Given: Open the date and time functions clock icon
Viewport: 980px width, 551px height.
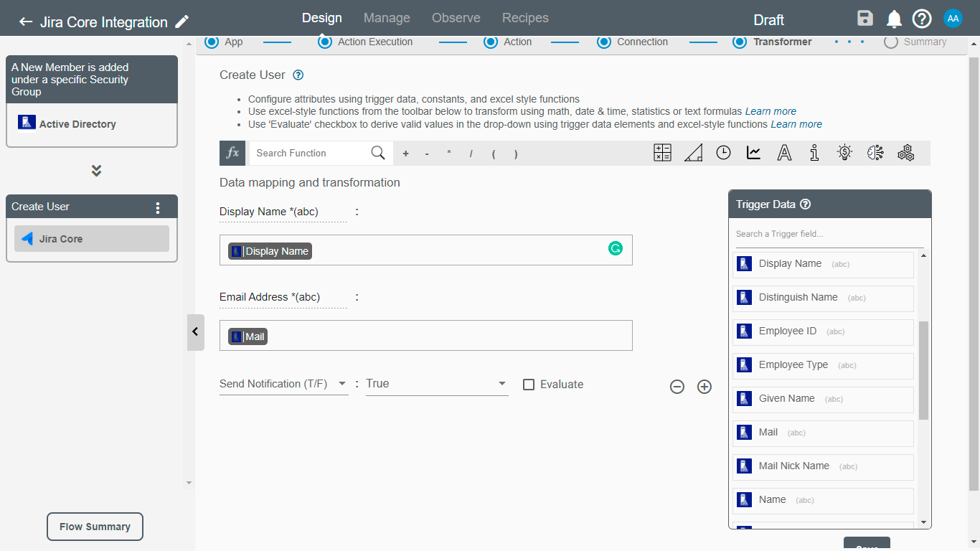Looking at the screenshot, I should pyautogui.click(x=723, y=153).
